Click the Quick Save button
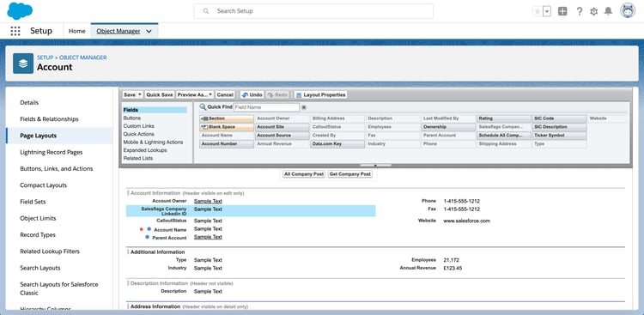Image resolution: width=644 pixels, height=315 pixels. pos(160,95)
